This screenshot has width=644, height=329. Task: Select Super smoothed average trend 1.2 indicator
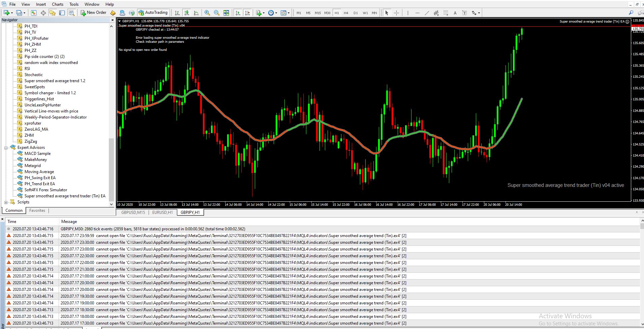pos(55,81)
